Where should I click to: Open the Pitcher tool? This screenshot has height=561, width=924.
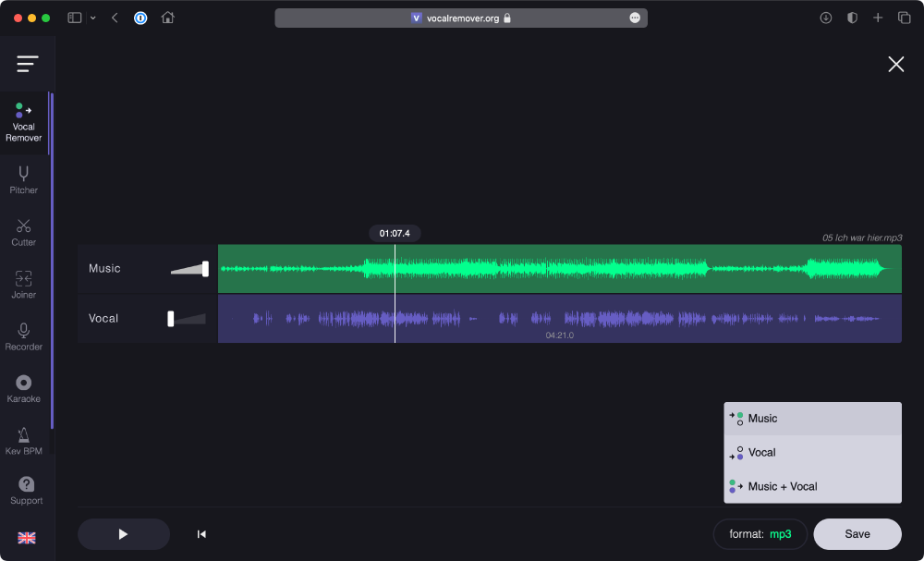[24, 180]
